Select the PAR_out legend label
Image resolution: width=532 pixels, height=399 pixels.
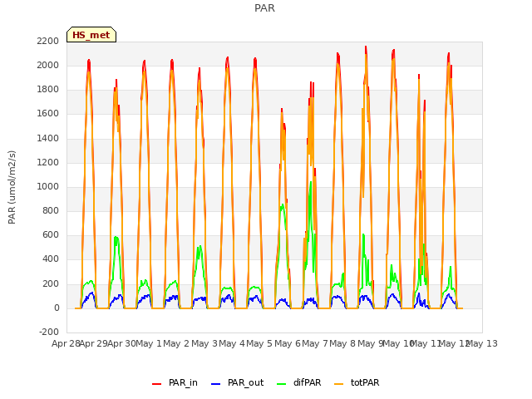tap(246, 382)
